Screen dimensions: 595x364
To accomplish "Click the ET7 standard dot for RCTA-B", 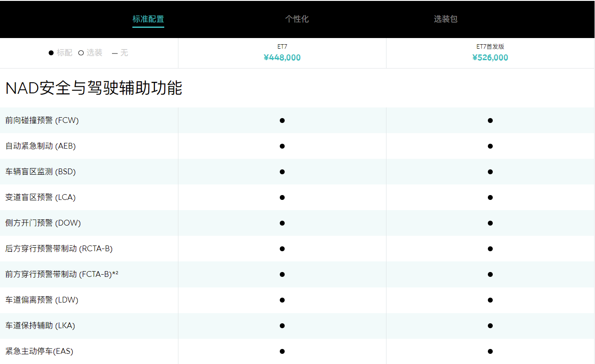I will 282,249.
